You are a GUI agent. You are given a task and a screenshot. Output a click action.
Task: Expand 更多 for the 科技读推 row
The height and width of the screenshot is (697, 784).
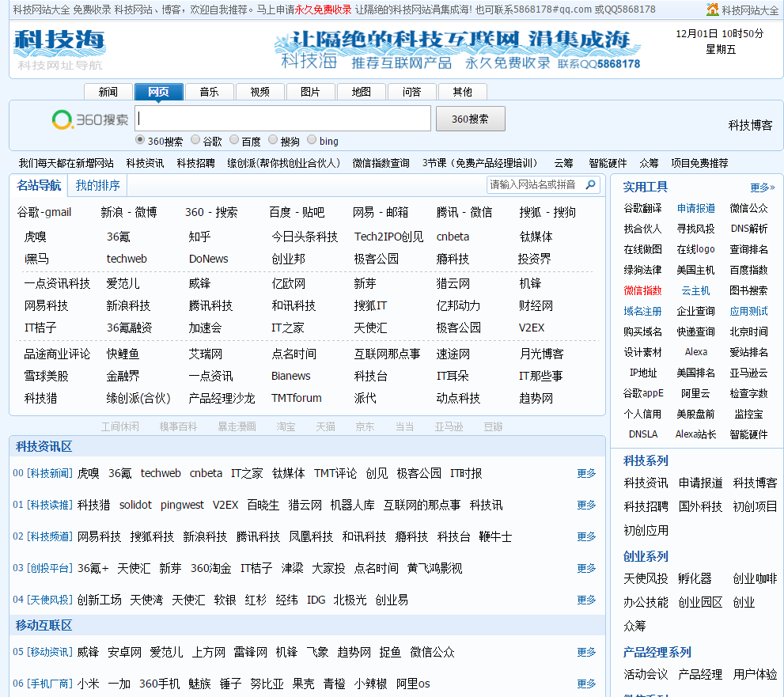pos(586,505)
